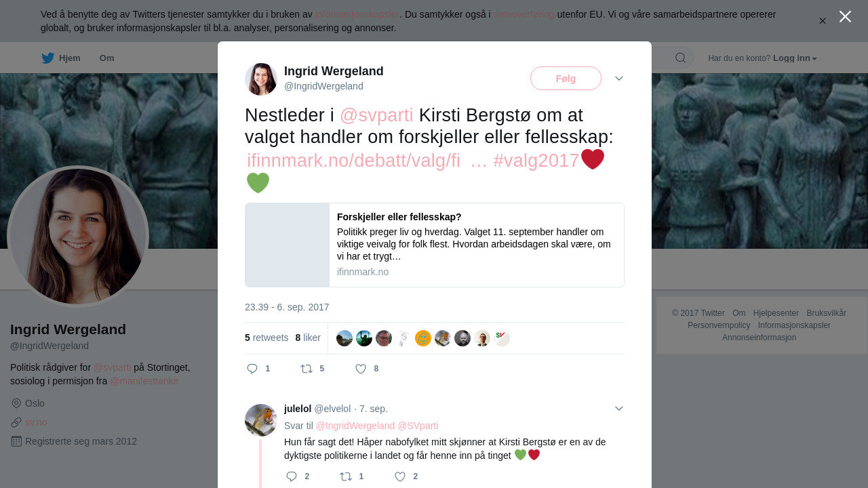Open the Logg inn dropdown
This screenshot has width=868, height=488.
pyautogui.click(x=795, y=58)
